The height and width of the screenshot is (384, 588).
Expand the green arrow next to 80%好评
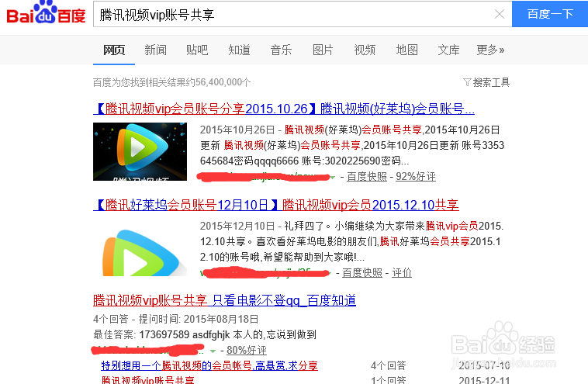click(213, 351)
